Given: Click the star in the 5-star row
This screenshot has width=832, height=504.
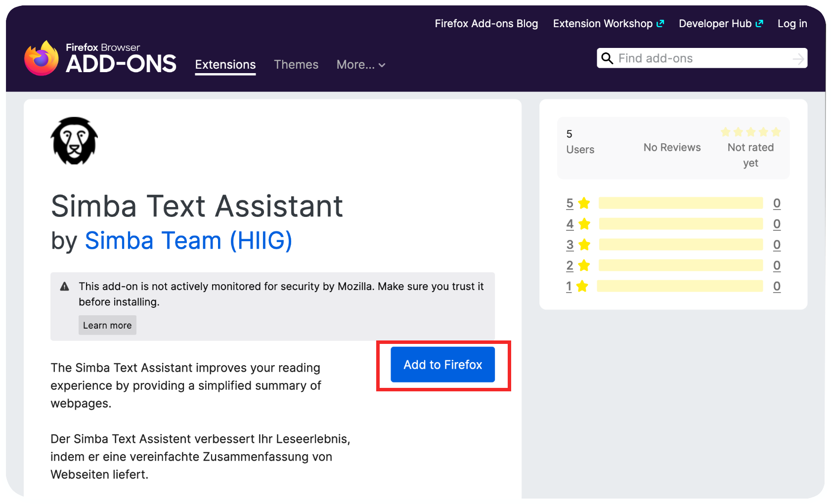Looking at the screenshot, I should pyautogui.click(x=584, y=203).
